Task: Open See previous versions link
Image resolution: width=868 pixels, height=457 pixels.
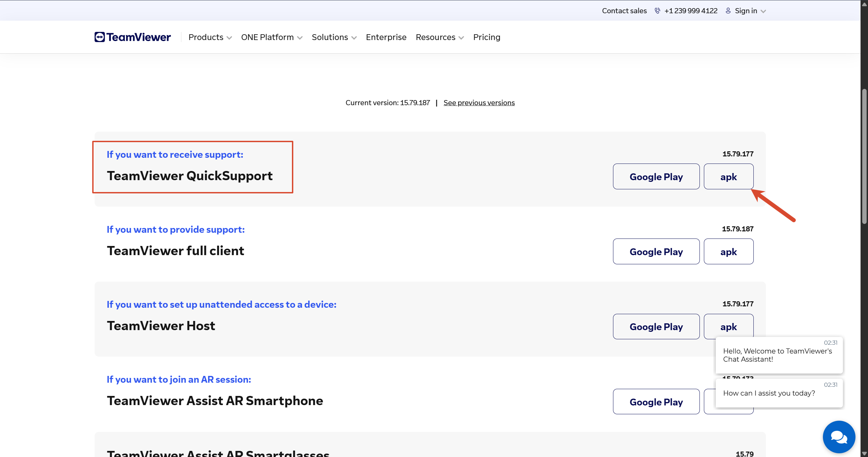Action: click(479, 102)
